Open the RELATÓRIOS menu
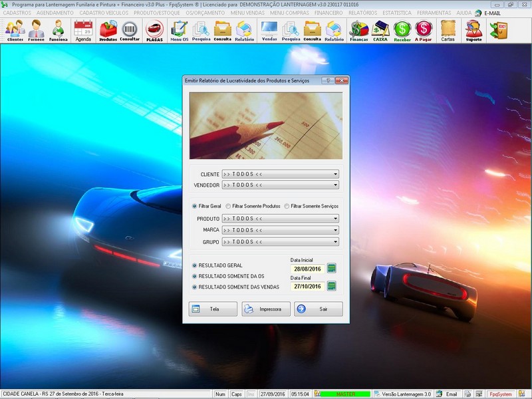The width and height of the screenshot is (532, 399). (x=362, y=13)
